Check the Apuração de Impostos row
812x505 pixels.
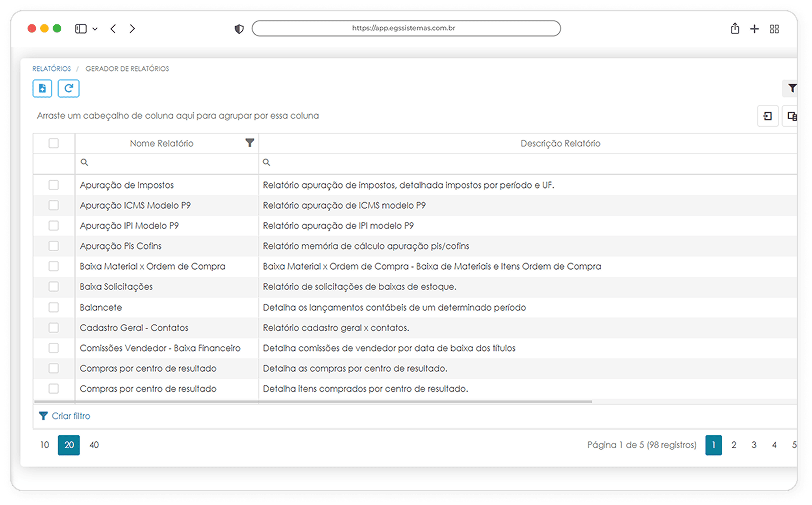pyautogui.click(x=54, y=185)
